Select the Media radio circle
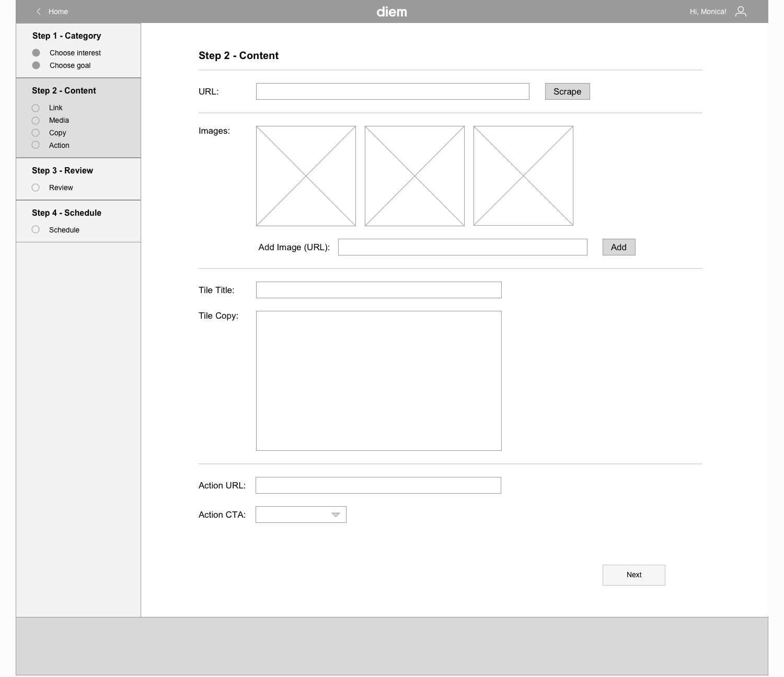Screen dimensions: 784x677 click(36, 121)
